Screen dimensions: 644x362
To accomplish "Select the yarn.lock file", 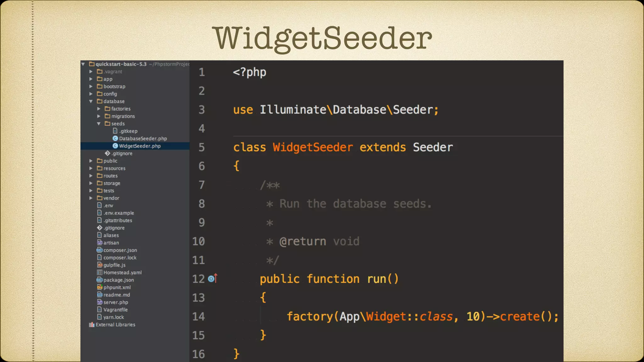I will (x=114, y=317).
